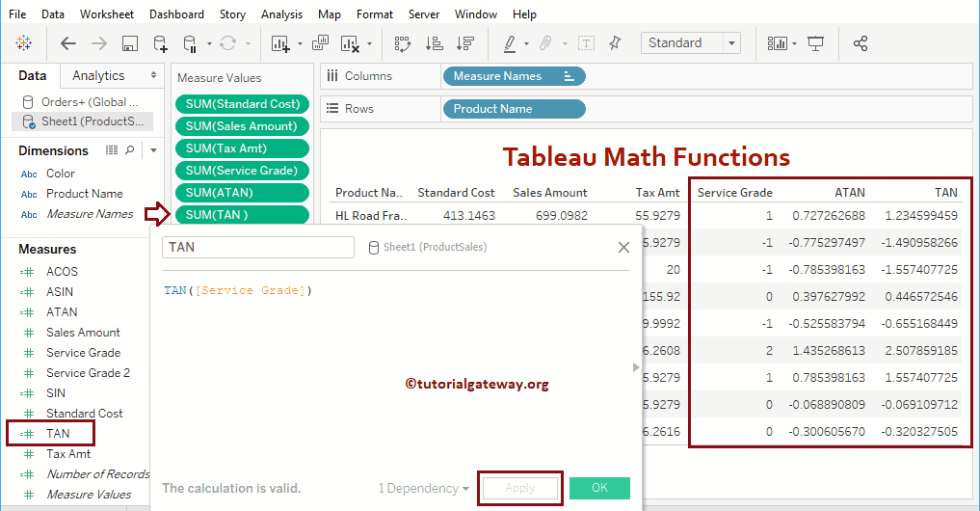Viewport: 980px width, 511px height.
Task: Share workbook icon in toolbar
Action: (861, 43)
